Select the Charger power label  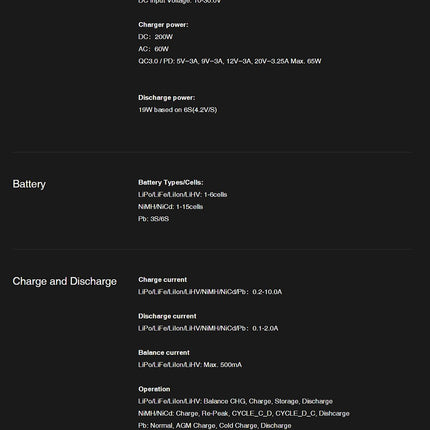tap(163, 25)
